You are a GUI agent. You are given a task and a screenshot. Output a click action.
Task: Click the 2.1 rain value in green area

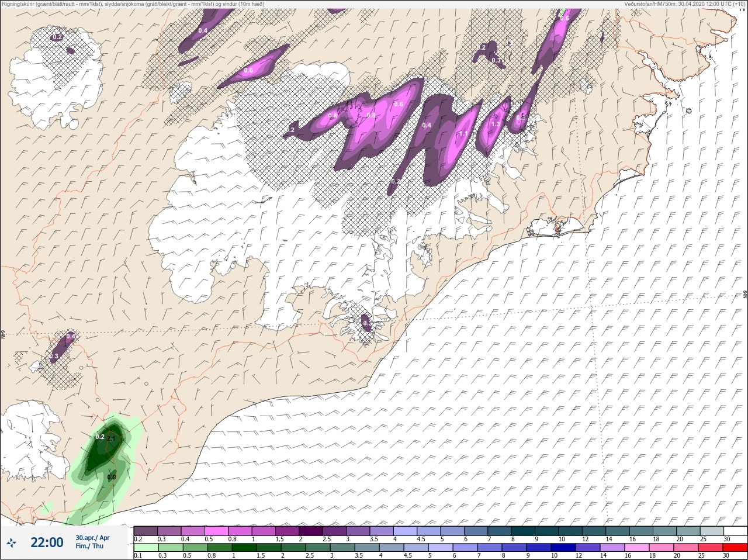click(x=112, y=438)
